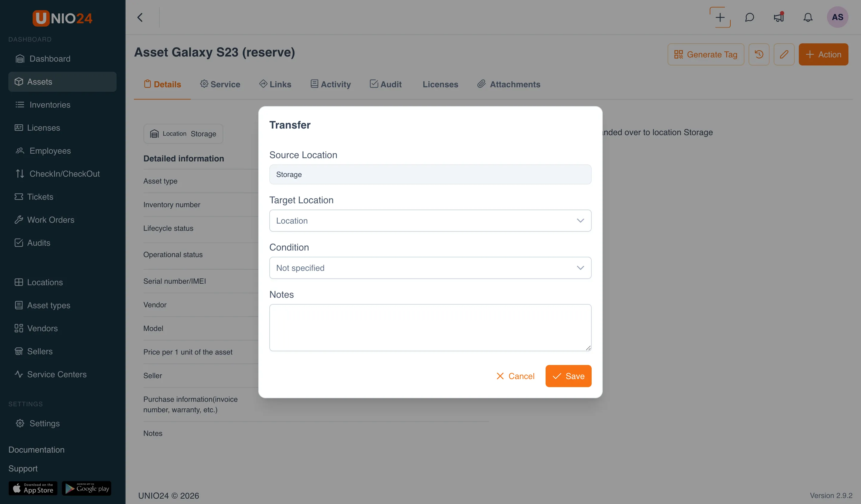Click the quick add plus icon
861x504 pixels.
[720, 17]
